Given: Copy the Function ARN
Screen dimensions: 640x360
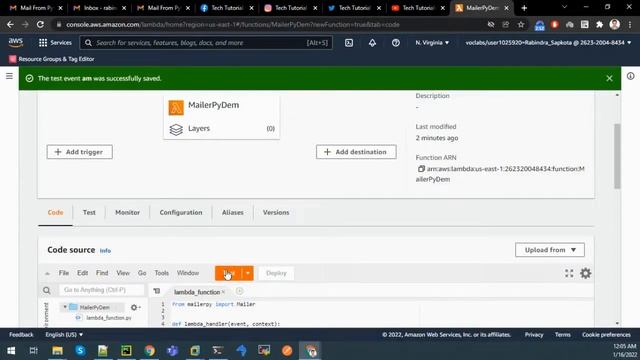Looking at the screenshot, I should pos(421,169).
